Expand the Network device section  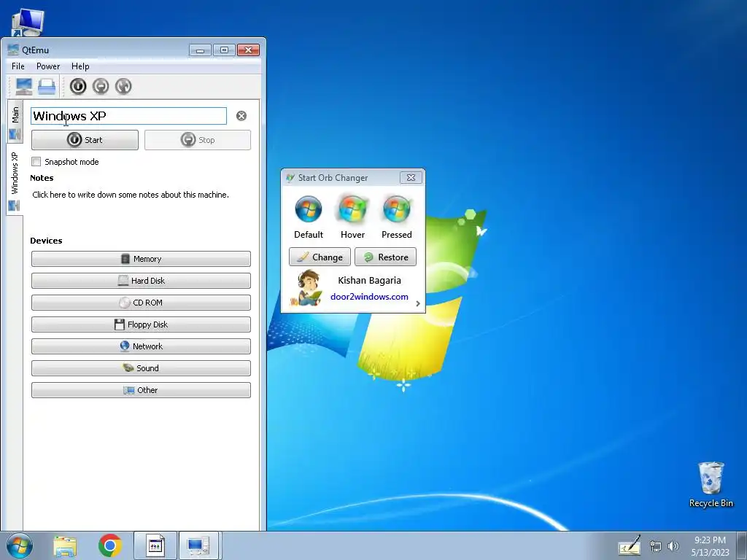coord(141,346)
